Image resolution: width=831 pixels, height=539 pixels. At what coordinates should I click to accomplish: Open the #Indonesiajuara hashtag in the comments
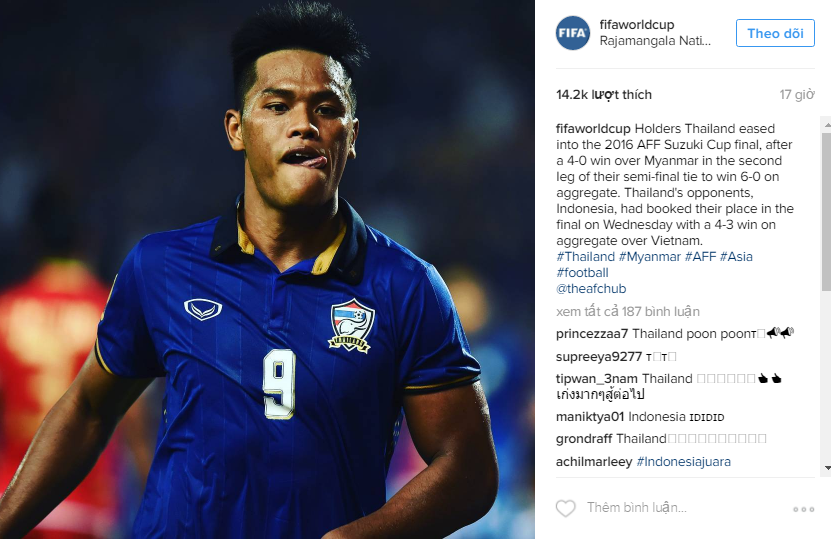[x=683, y=462]
